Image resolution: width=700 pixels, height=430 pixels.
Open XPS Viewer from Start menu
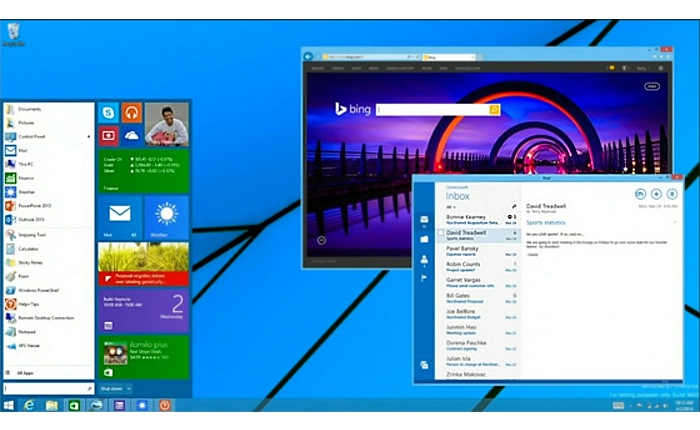(29, 346)
